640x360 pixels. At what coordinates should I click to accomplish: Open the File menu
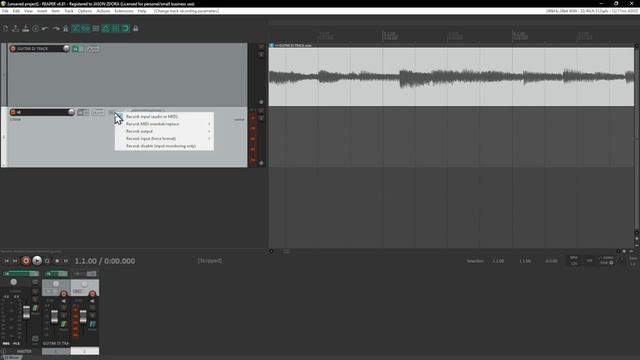[5, 11]
